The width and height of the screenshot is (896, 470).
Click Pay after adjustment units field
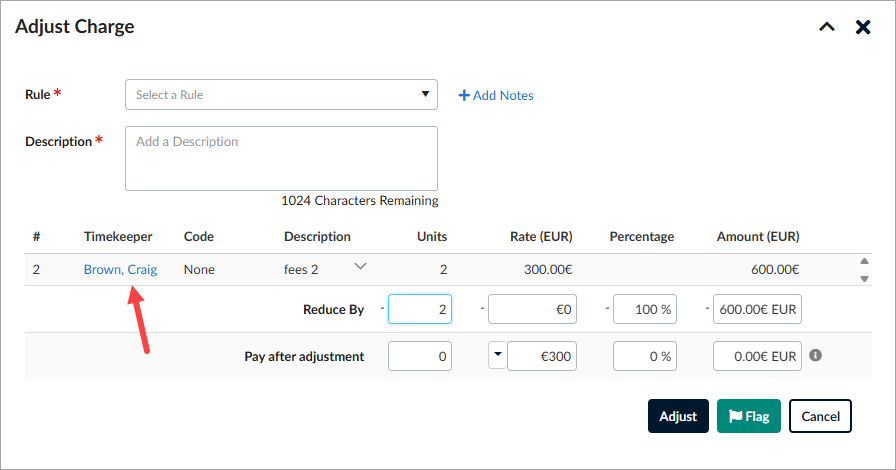point(420,356)
